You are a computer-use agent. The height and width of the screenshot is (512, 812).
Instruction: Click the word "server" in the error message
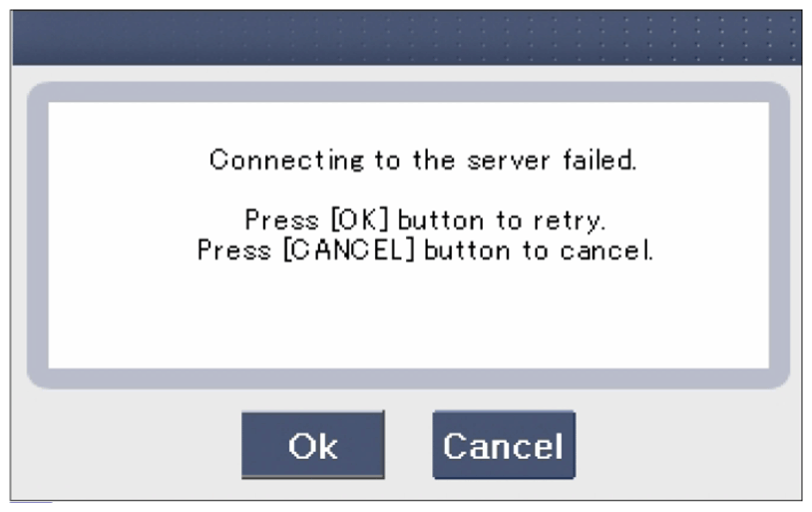click(x=508, y=161)
